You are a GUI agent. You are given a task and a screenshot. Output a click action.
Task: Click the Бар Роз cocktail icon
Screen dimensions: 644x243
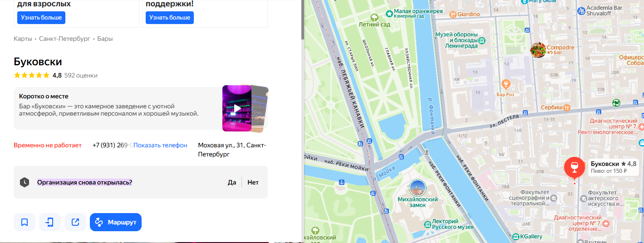click(x=506, y=83)
